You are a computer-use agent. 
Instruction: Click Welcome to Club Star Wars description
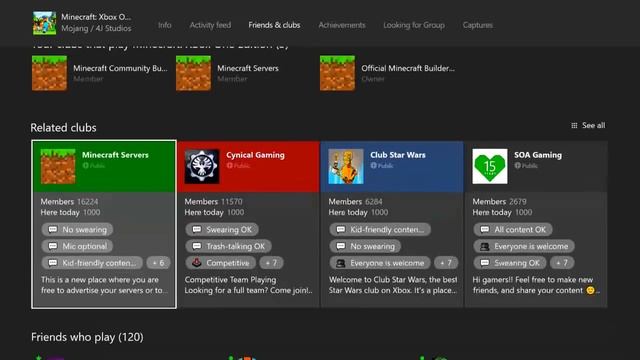393,285
